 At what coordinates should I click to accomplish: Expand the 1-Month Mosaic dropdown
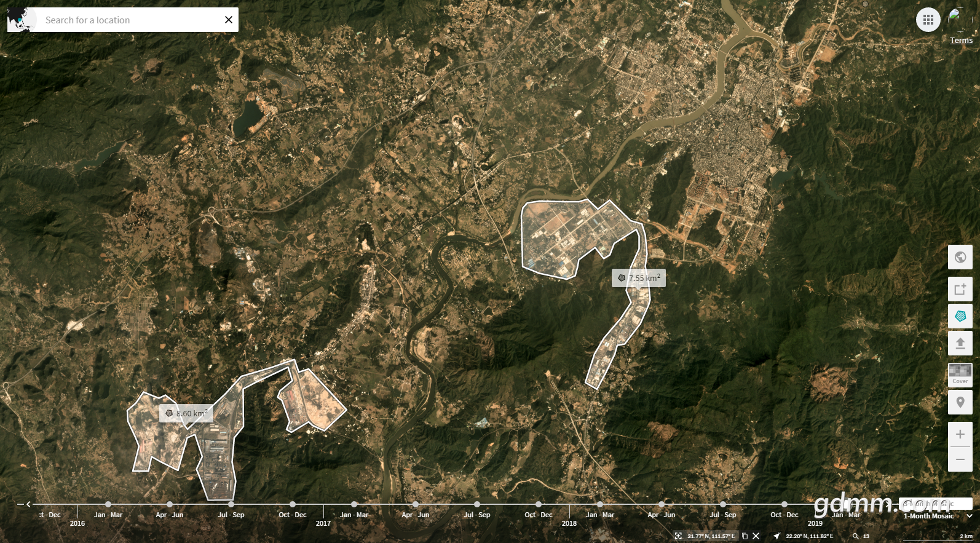tap(970, 516)
